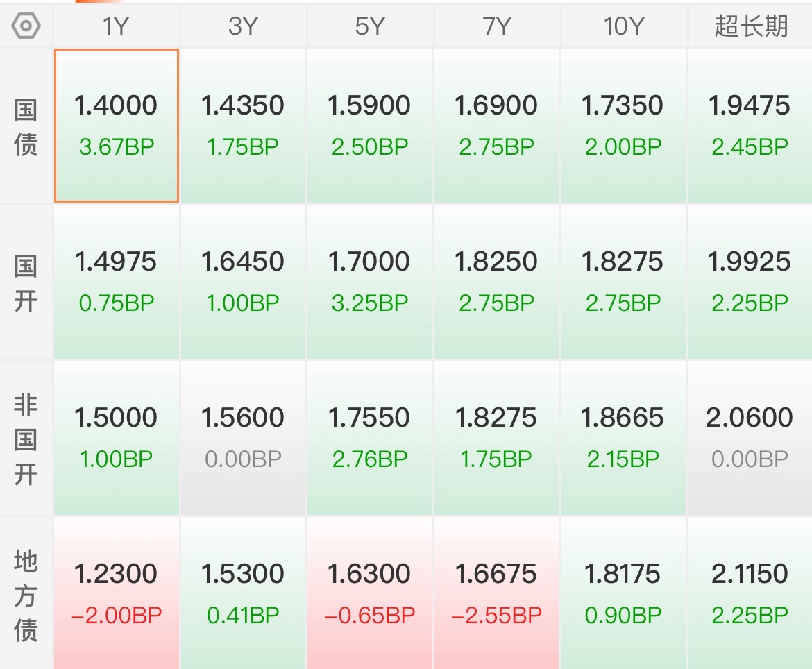Click the 地方债 row label
812x669 pixels.
pyautogui.click(x=26, y=595)
